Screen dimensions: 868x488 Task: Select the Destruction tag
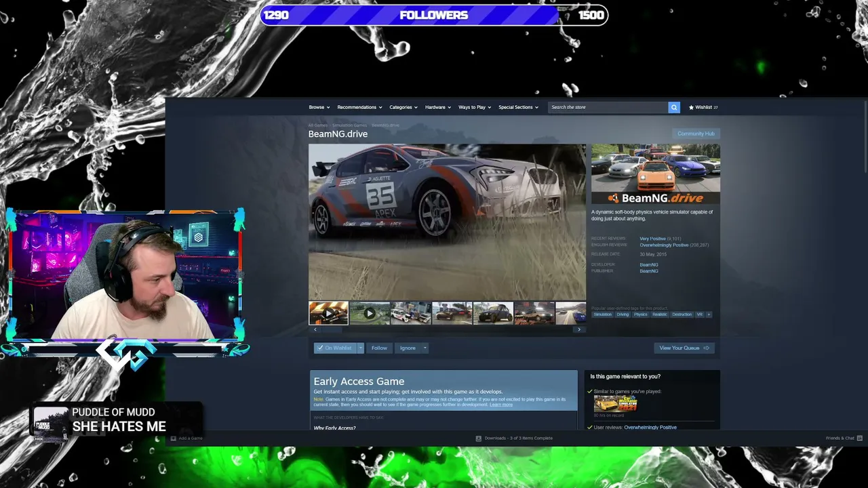(x=682, y=314)
